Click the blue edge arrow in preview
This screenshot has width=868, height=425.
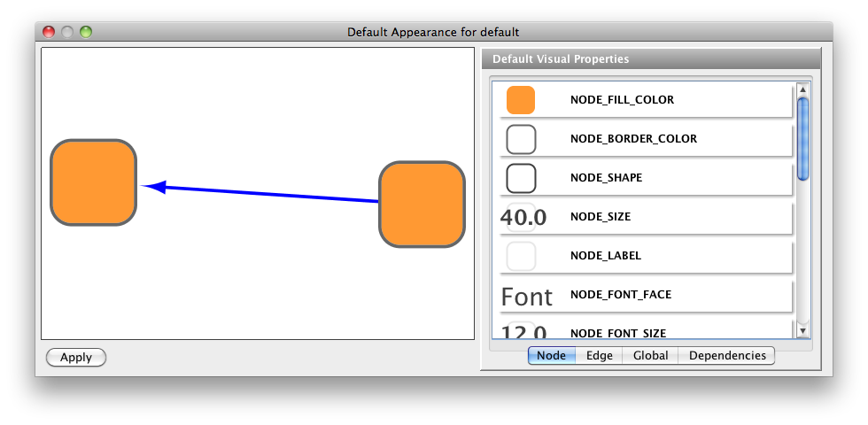coord(266,194)
